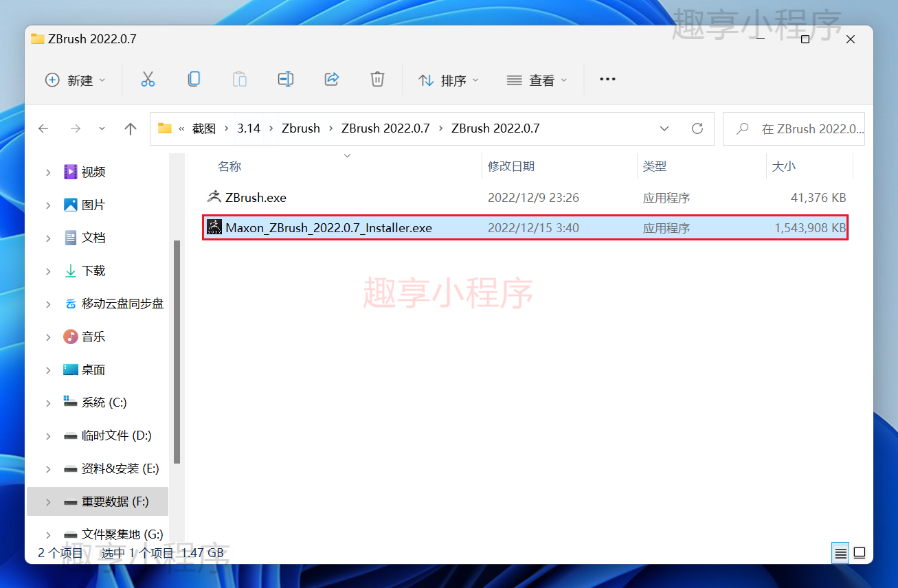Screen dimensions: 898x588
Task: Go back with the left arrow
Action: pyautogui.click(x=43, y=128)
